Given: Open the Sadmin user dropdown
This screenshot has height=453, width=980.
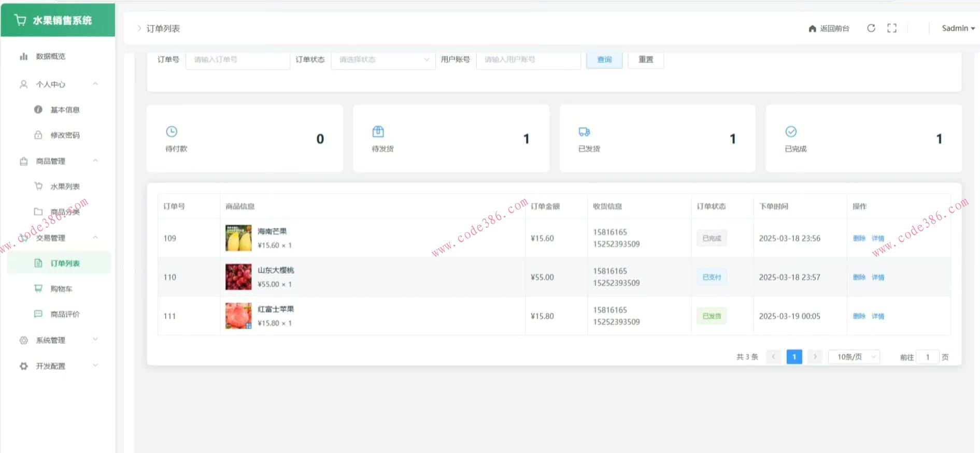Looking at the screenshot, I should point(958,28).
